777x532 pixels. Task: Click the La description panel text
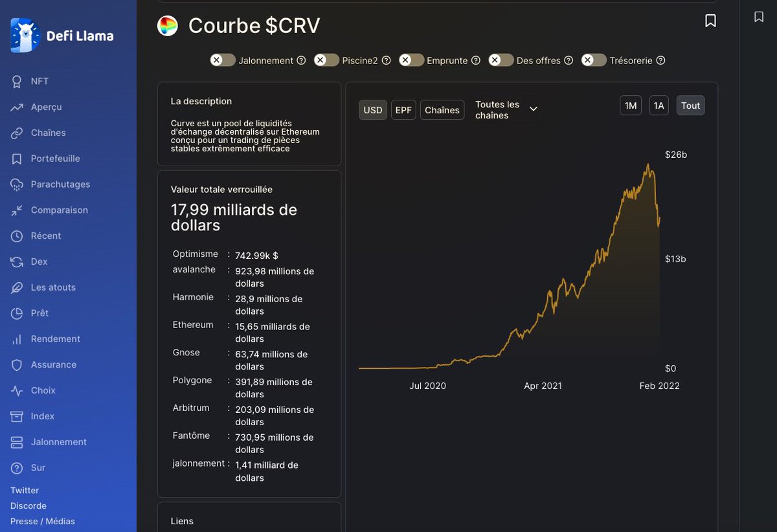(245, 136)
